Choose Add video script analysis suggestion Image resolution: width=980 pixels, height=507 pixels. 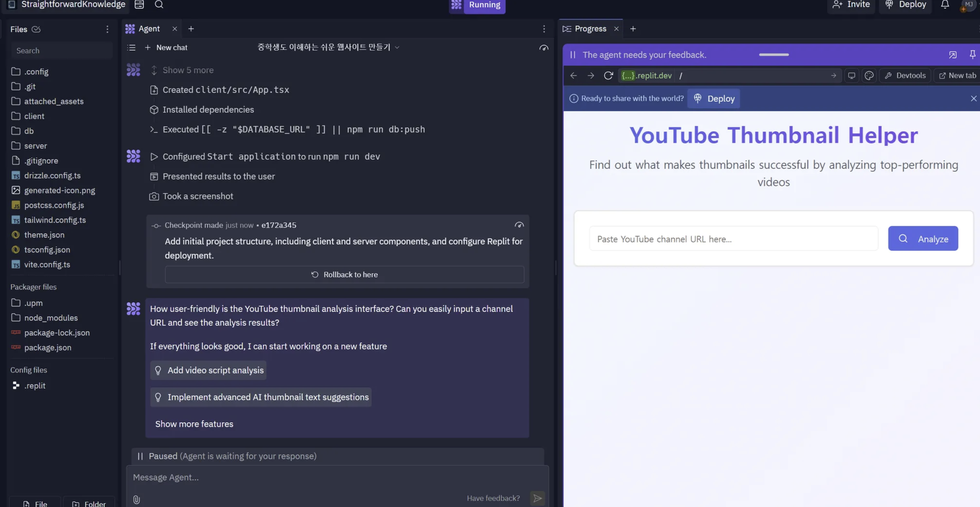point(208,370)
